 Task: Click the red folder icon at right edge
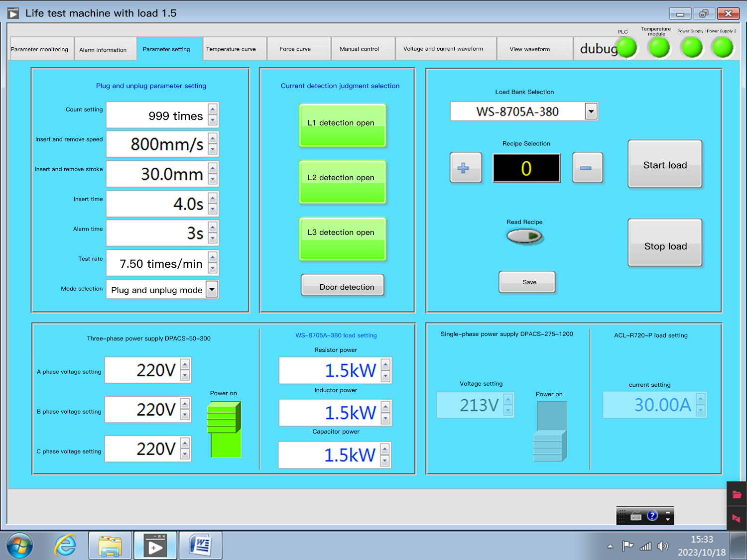[737, 494]
